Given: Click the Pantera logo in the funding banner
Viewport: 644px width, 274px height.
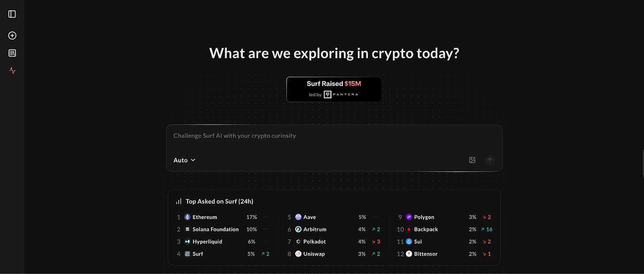Looking at the screenshot, I should [327, 94].
